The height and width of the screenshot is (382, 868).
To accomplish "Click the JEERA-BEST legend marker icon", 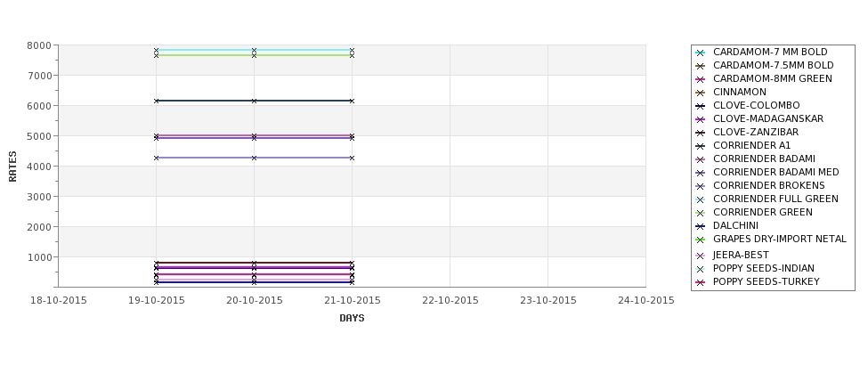I will click(701, 256).
